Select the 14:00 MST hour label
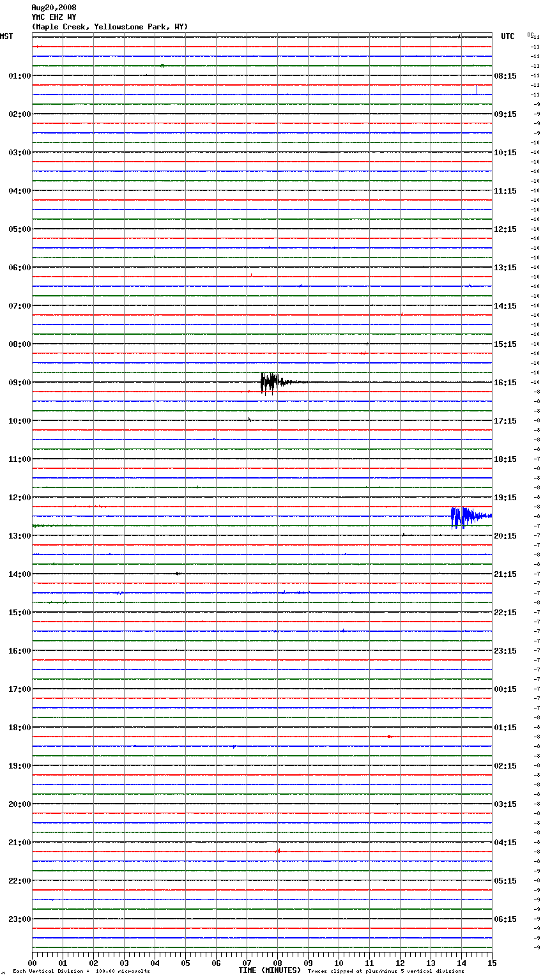Image resolution: width=543 pixels, height=980 pixels. coord(19,574)
